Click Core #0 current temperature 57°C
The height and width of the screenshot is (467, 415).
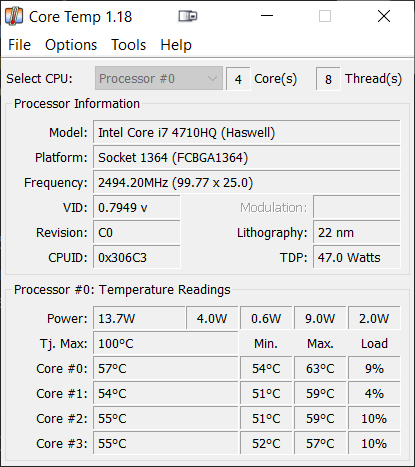[166, 368]
